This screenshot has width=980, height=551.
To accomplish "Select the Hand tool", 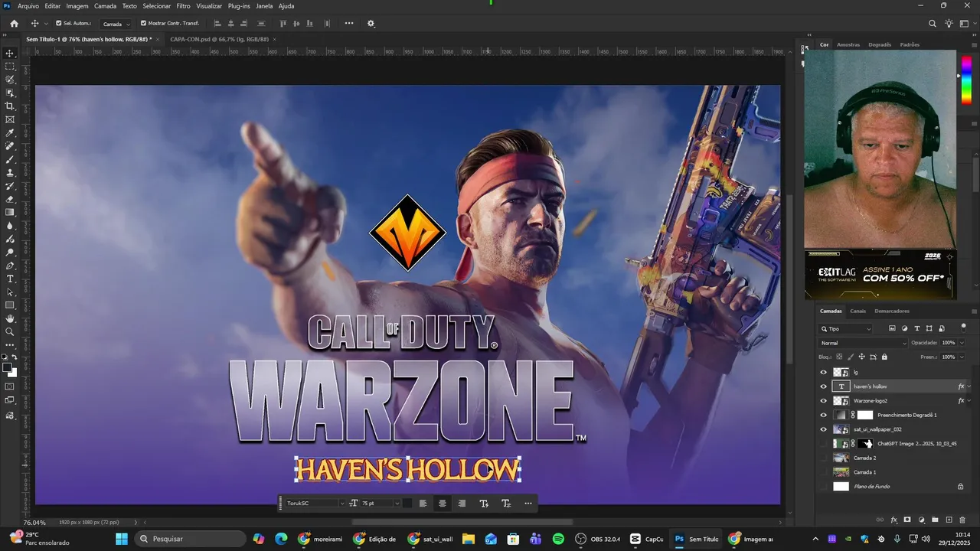I will coord(10,318).
